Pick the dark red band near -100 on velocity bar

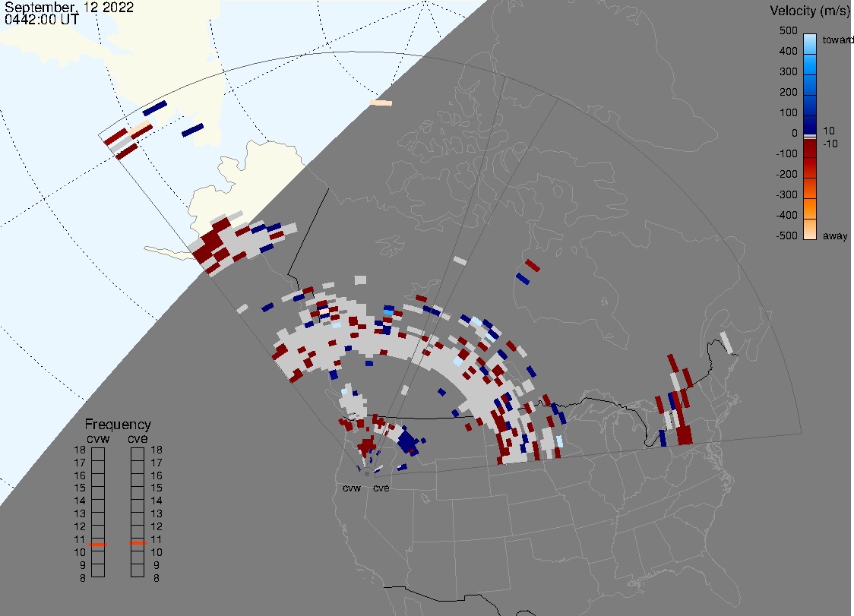pos(810,148)
